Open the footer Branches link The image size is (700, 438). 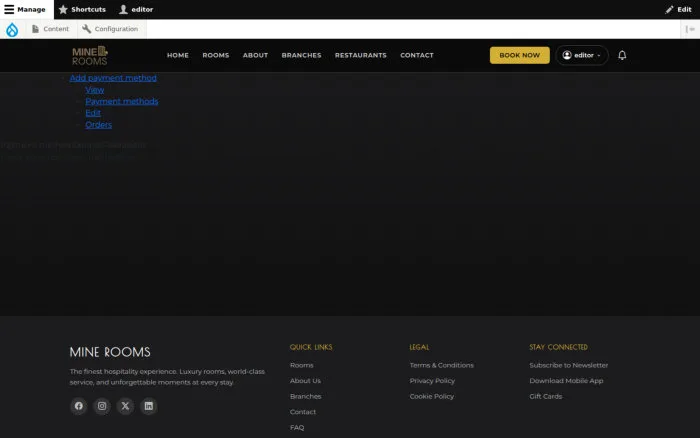point(305,396)
